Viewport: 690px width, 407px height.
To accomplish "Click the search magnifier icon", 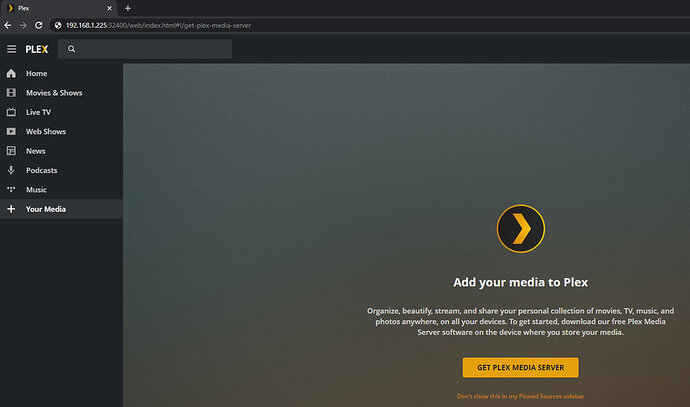I will (71, 49).
